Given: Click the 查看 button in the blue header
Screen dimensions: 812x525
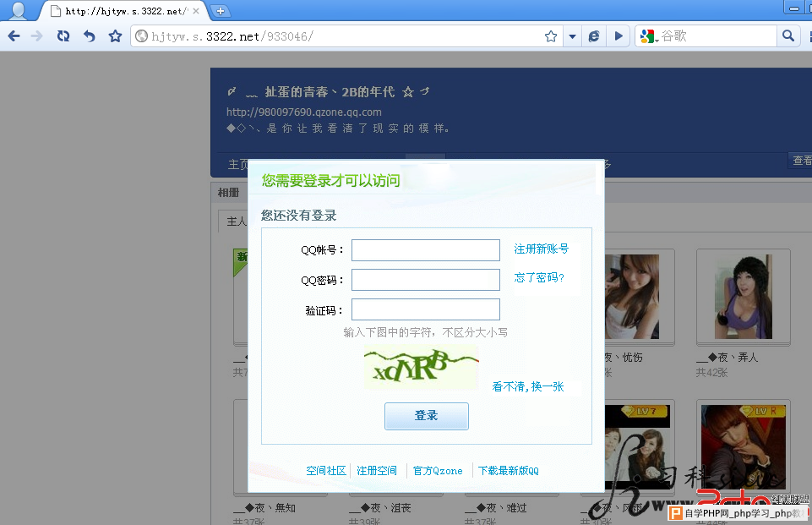Looking at the screenshot, I should coord(801,160).
